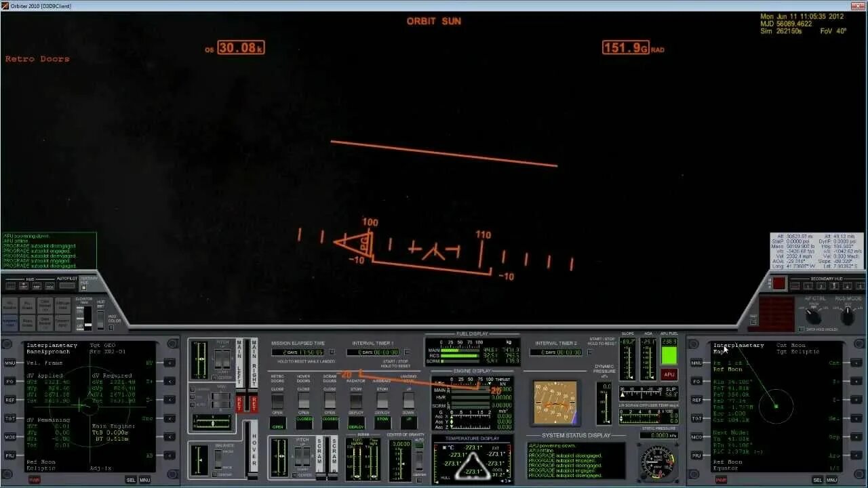Click the HUD Color button
Screen dimensions: 868x488
tap(111, 327)
